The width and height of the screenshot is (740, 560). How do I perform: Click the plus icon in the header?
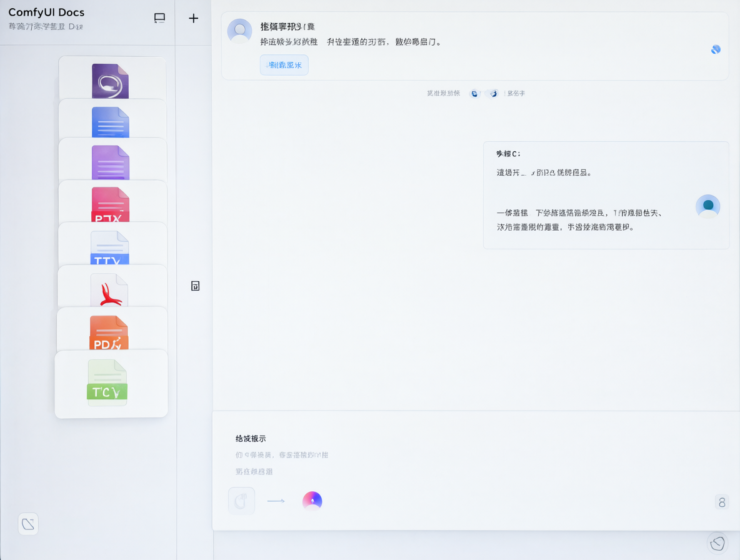(194, 18)
